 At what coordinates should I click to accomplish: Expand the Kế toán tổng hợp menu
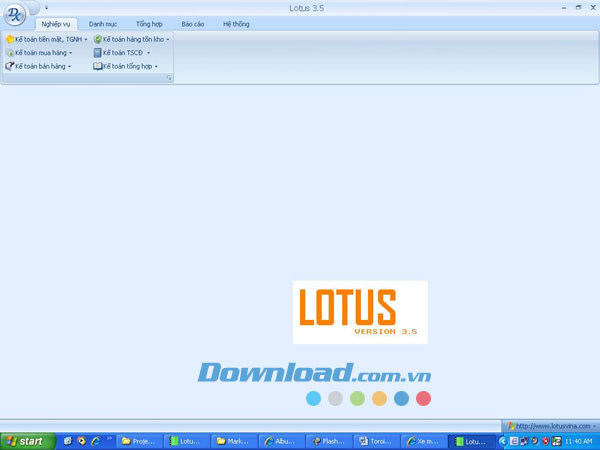coord(126,66)
